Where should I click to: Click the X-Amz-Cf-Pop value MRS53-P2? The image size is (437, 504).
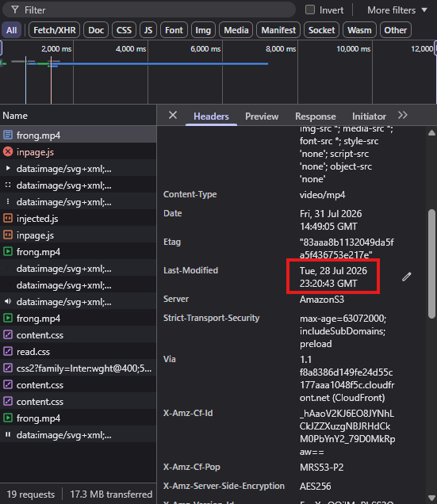click(x=321, y=467)
